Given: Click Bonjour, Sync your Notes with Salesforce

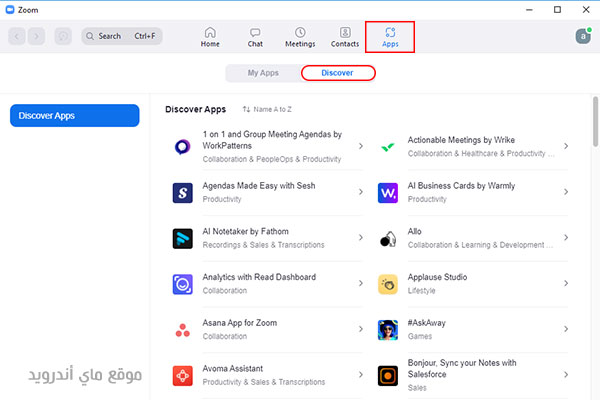Looking at the screenshot, I should pos(462,369).
